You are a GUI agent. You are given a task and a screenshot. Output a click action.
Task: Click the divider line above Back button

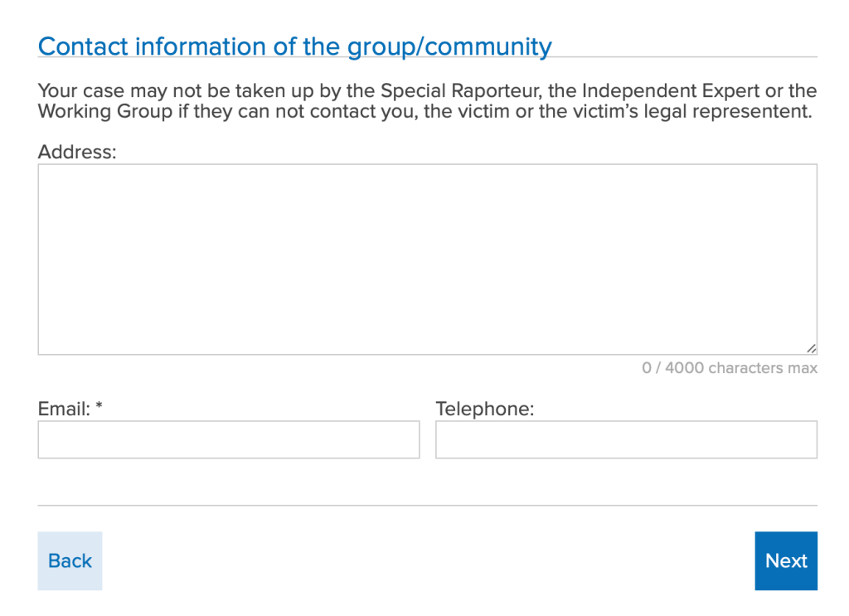click(x=427, y=505)
